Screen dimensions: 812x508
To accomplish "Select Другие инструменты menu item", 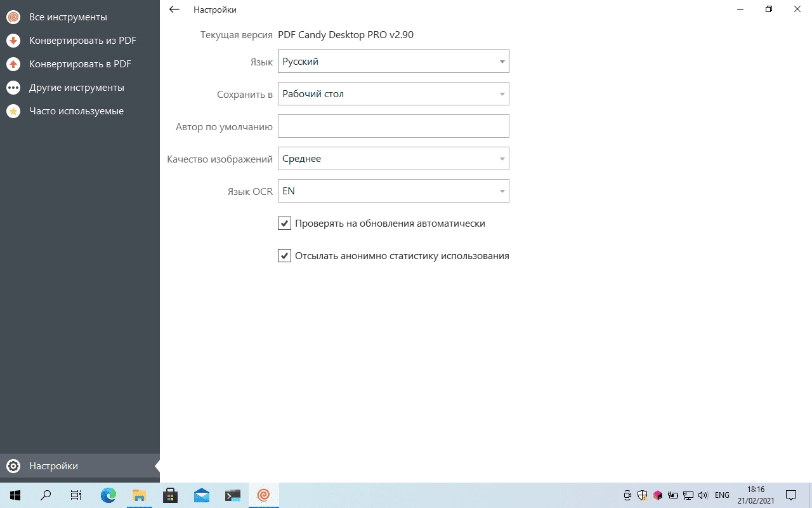I will pyautogui.click(x=80, y=88).
